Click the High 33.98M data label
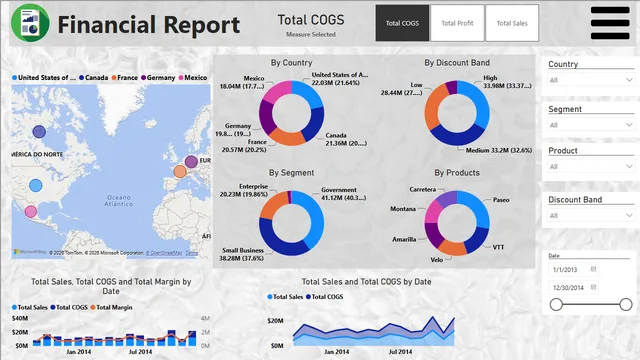The height and width of the screenshot is (360, 640). 507,82
